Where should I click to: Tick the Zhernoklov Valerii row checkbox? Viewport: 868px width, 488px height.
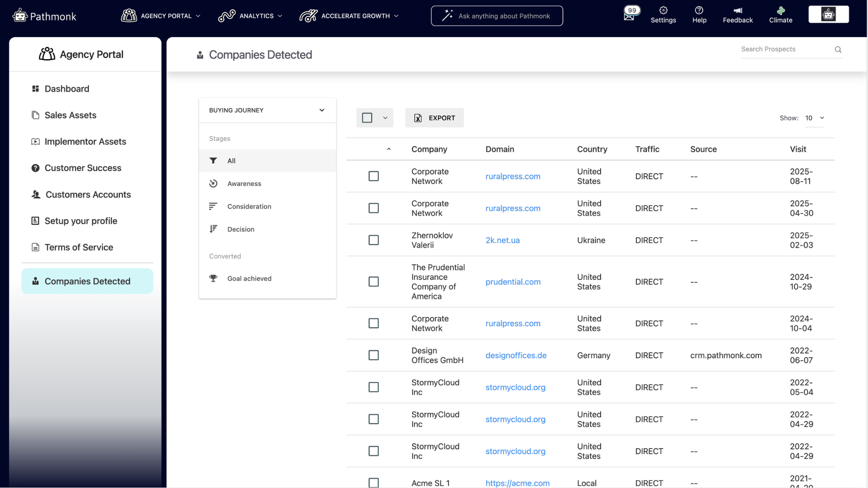pyautogui.click(x=373, y=240)
